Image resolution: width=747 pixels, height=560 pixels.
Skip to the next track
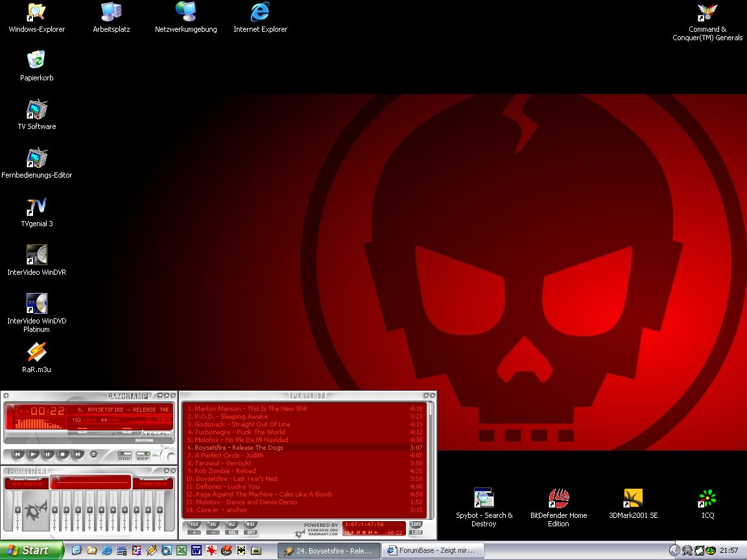coord(77,454)
